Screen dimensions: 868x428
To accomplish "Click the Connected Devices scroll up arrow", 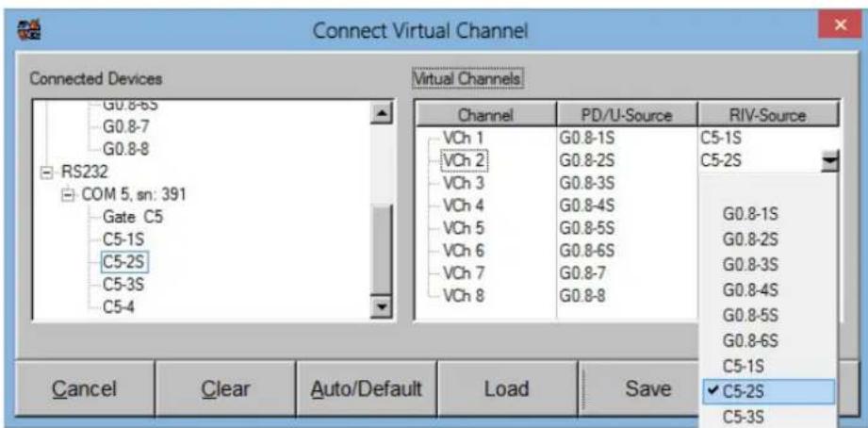I will click(382, 112).
